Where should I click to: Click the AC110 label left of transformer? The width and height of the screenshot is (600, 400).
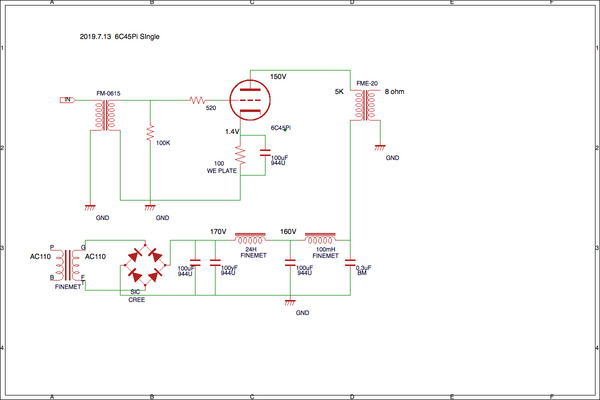coord(41,256)
